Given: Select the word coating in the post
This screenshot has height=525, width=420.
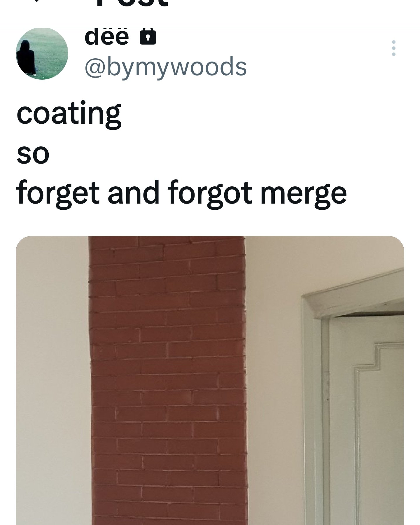Looking at the screenshot, I should click(x=69, y=114).
